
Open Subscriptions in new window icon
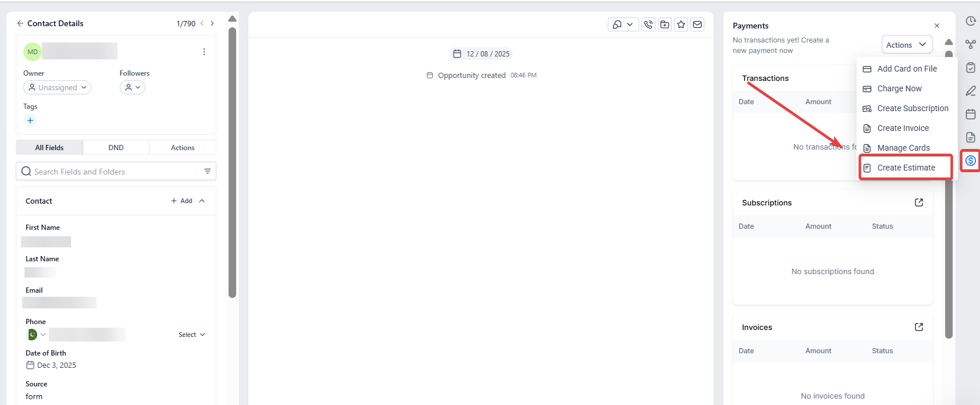[919, 202]
